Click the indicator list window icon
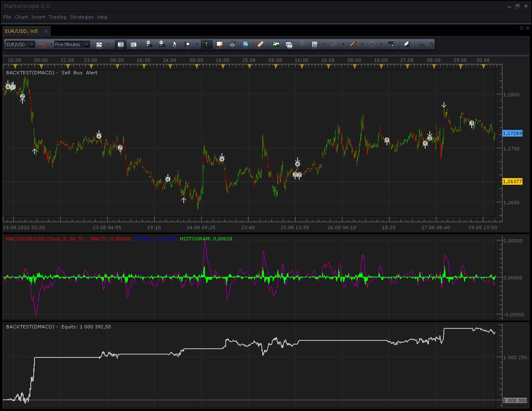Viewport: 532px width, 411px height. (x=289, y=44)
